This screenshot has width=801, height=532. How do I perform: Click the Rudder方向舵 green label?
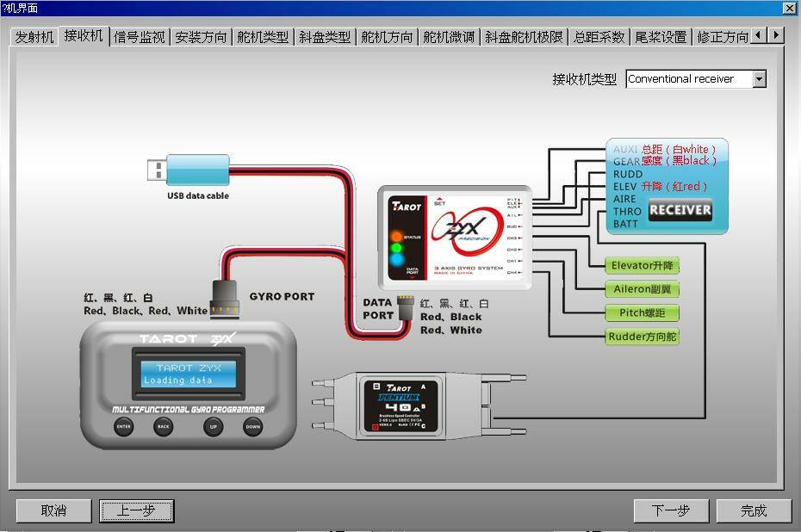643,337
